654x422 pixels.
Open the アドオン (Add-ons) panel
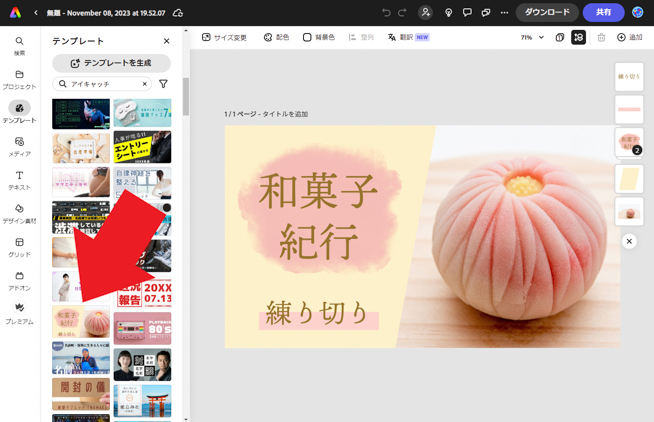click(19, 280)
